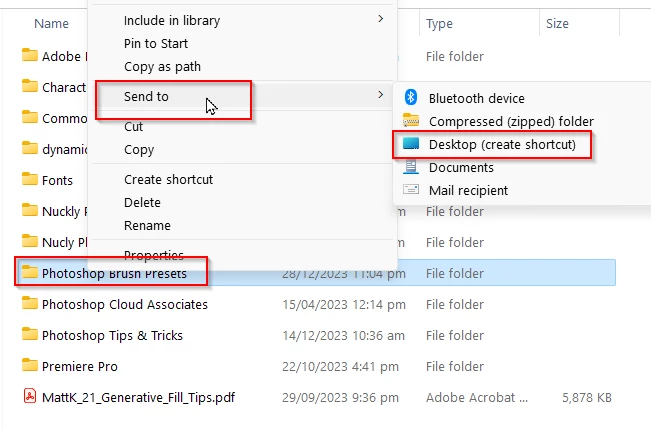This screenshot has width=651, height=430.
Task: Expand the Include in library submenu arrow
Action: coord(380,19)
